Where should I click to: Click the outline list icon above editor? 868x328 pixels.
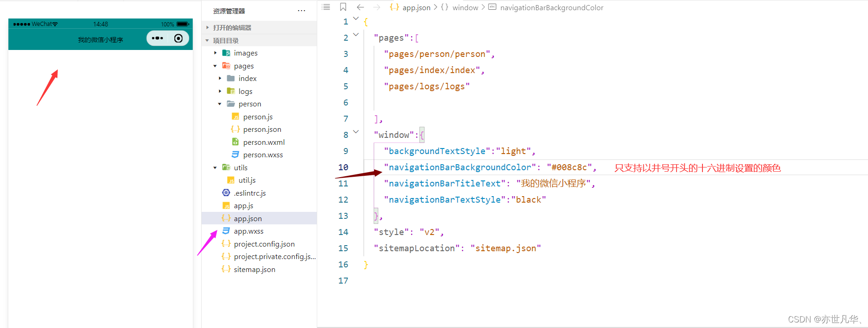(x=326, y=7)
